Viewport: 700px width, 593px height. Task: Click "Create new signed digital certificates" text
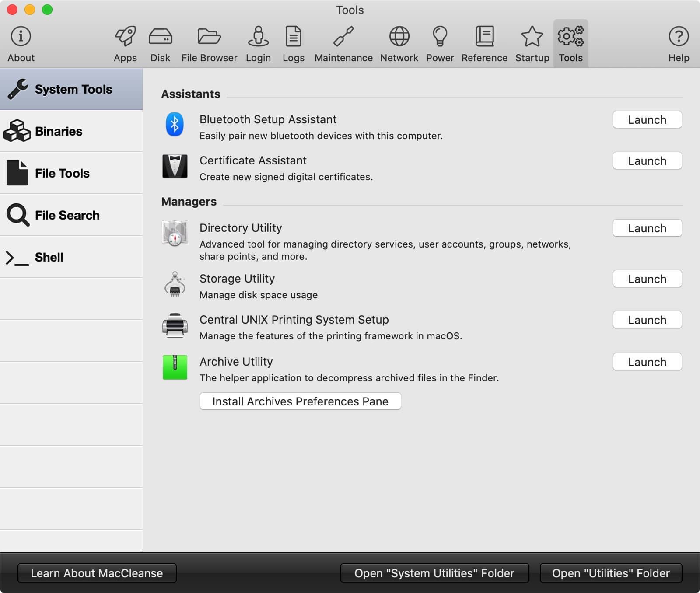pos(286,177)
